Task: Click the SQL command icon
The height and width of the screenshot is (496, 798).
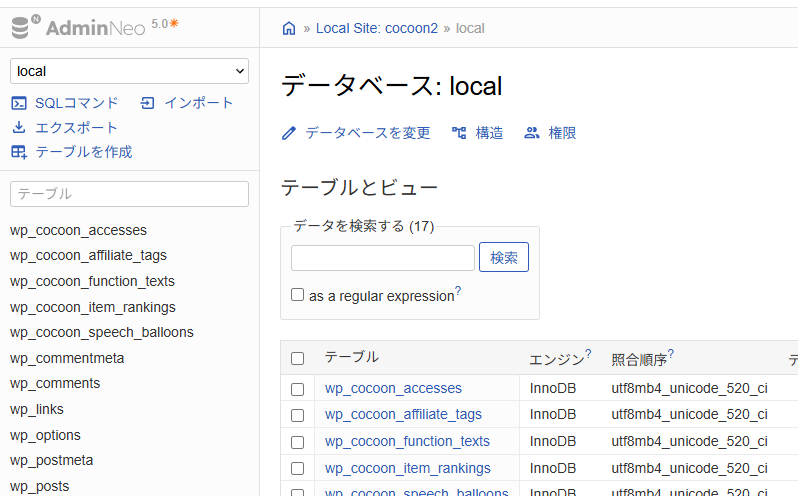Action: (19, 103)
